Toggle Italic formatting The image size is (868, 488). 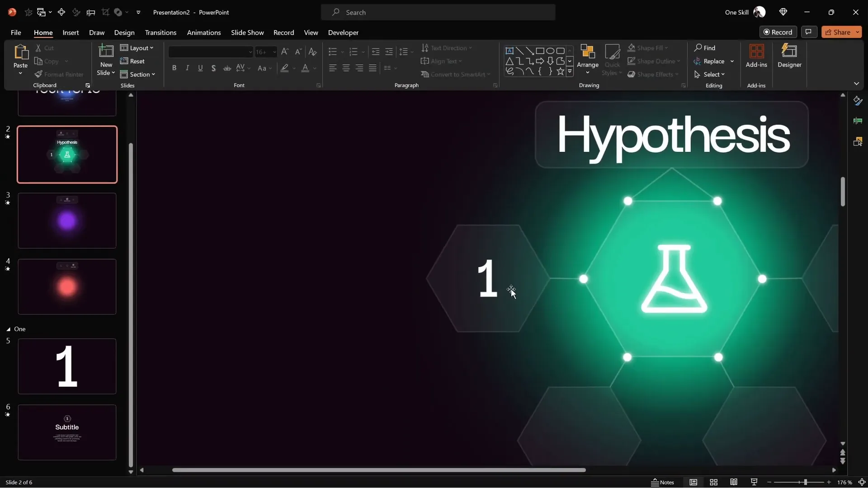coord(187,68)
